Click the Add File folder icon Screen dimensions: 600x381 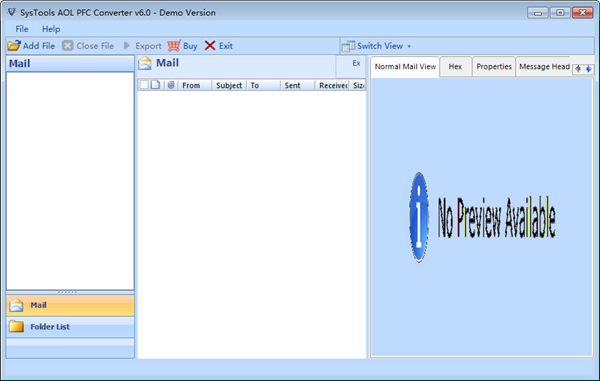pos(14,46)
